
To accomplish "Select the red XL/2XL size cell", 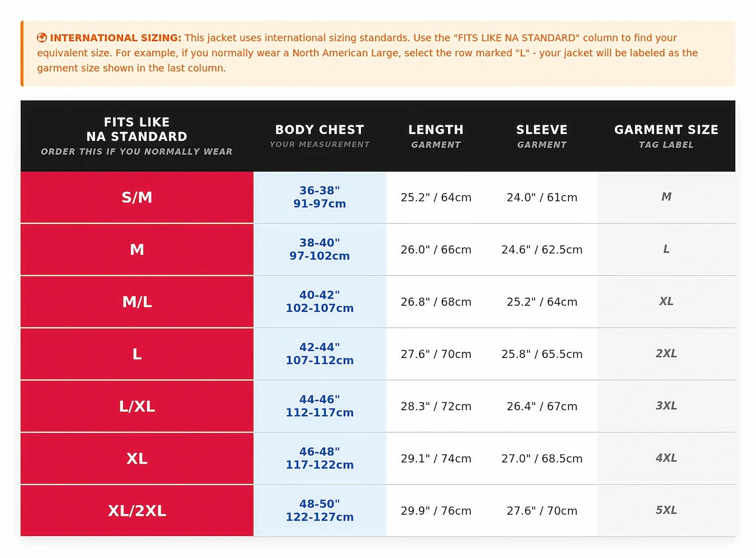I will coord(137,511).
